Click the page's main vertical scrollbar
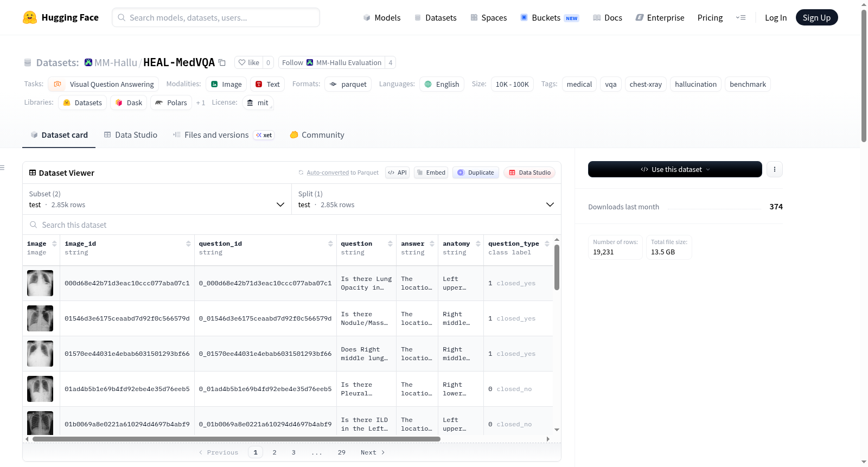 [864, 76]
